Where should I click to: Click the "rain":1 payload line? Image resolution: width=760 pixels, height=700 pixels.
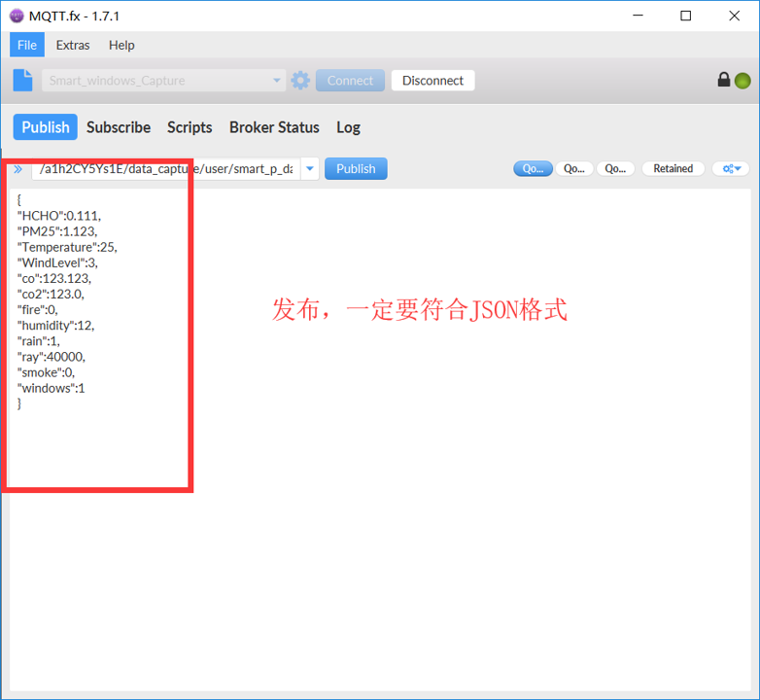click(39, 341)
